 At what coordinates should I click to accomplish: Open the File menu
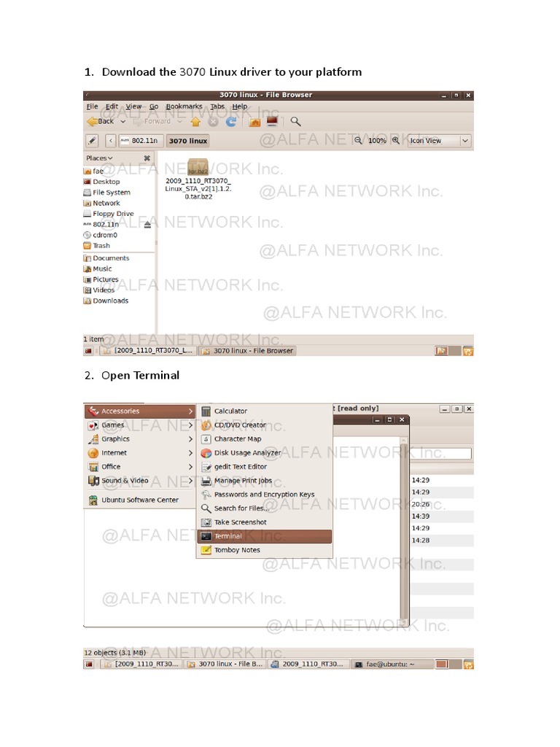[x=92, y=107]
